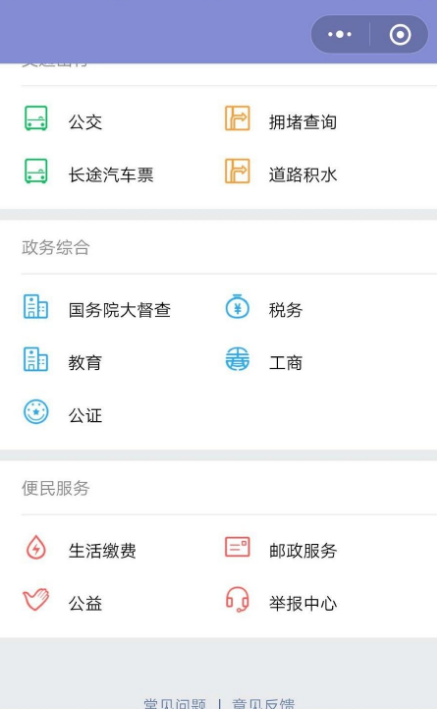The height and width of the screenshot is (709, 437).
Task: Close mini program via the circle target button
Action: pos(400,34)
